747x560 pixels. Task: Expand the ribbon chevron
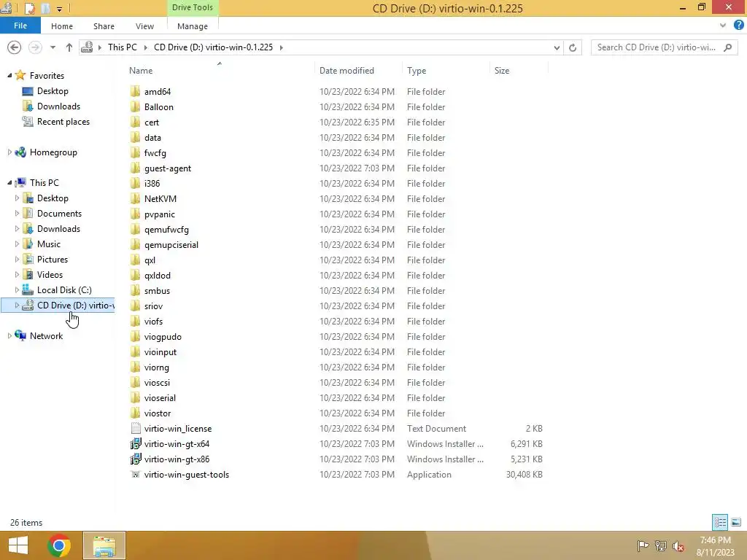tap(723, 26)
